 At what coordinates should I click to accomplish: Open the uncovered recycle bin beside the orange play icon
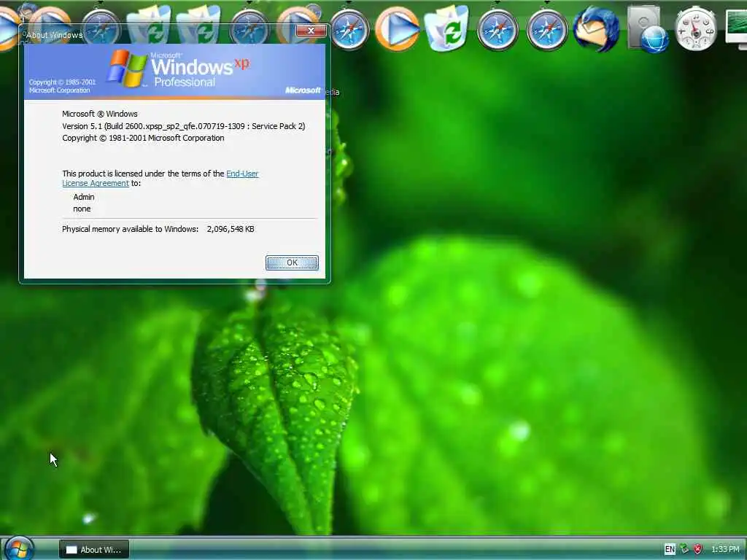(x=446, y=28)
